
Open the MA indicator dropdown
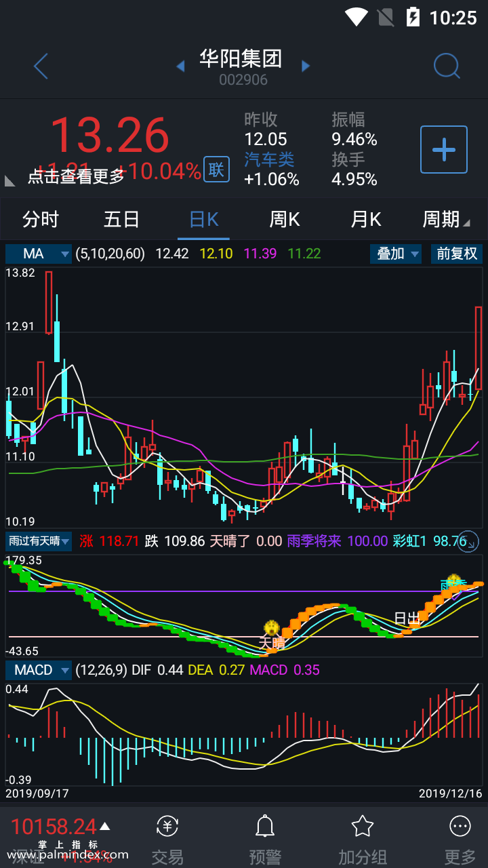click(39, 254)
